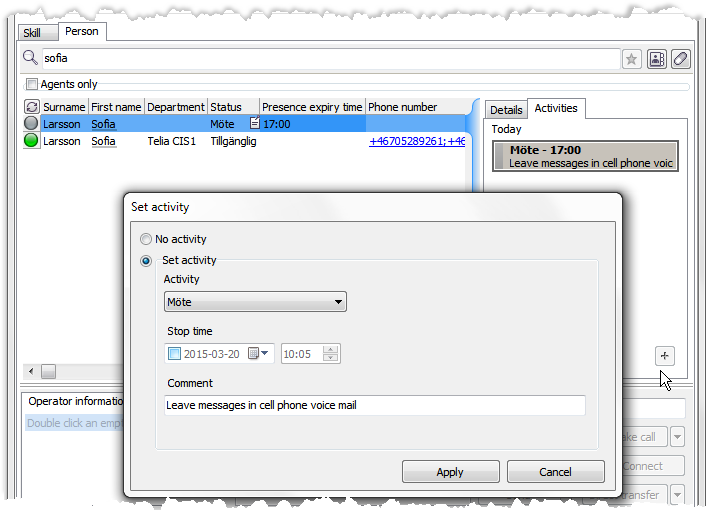
Task: Click the horizontal scrollbar left arrow
Action: [30, 372]
